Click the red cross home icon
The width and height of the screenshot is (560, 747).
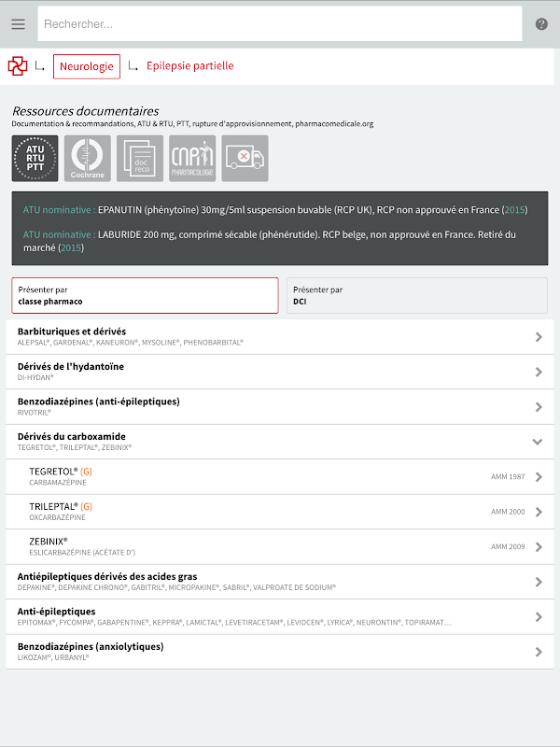pyautogui.click(x=18, y=66)
